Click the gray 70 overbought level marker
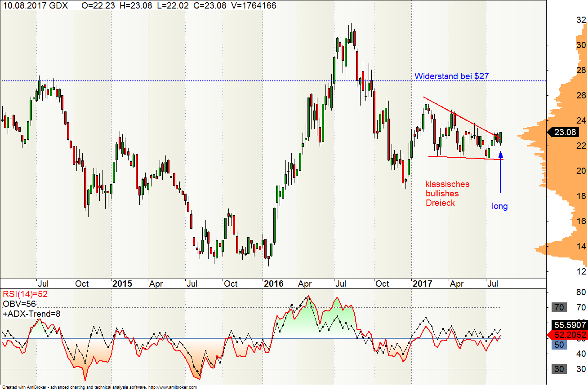The height and width of the screenshot is (390, 588). pyautogui.click(x=560, y=308)
